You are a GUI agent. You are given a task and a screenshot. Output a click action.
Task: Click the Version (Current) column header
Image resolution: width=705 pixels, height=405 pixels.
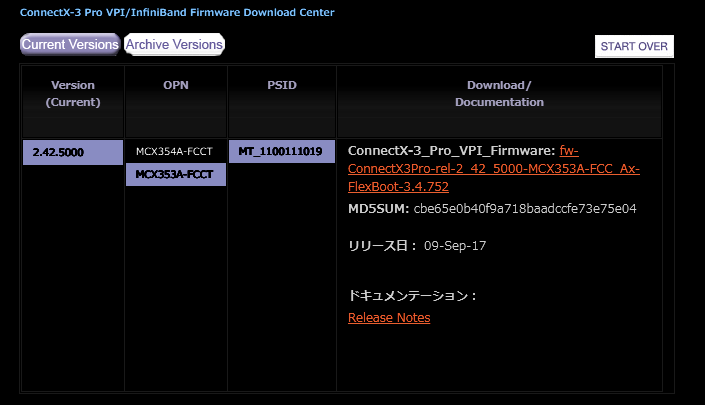[x=73, y=93]
